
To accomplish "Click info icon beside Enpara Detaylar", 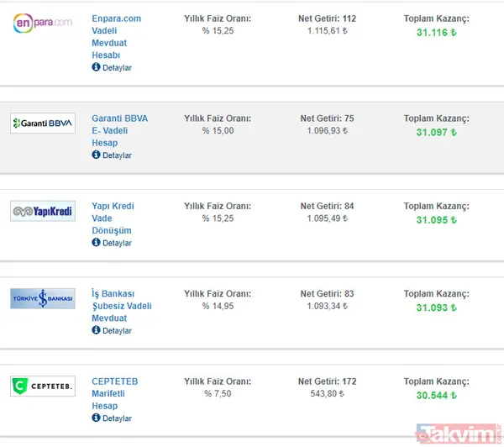I will tap(96, 68).
